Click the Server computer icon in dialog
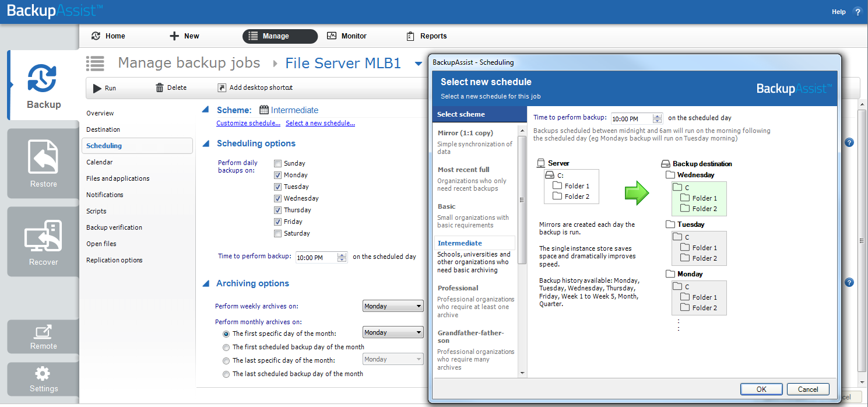 pyautogui.click(x=541, y=163)
